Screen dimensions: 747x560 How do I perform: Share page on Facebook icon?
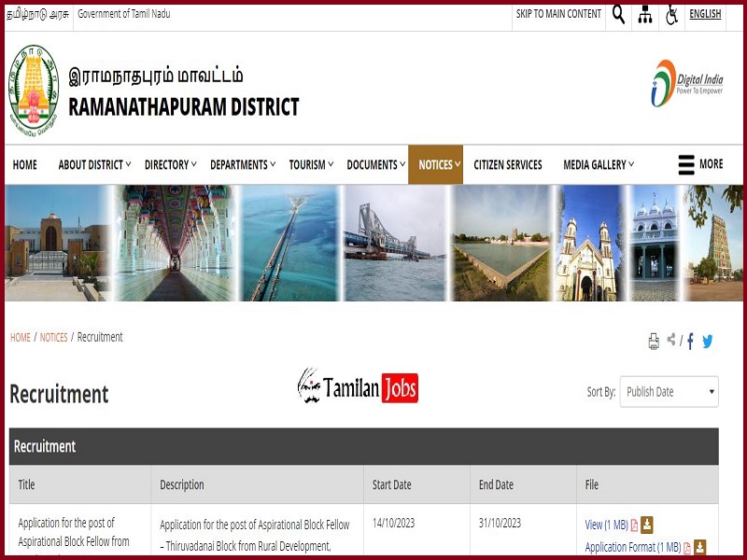click(690, 341)
